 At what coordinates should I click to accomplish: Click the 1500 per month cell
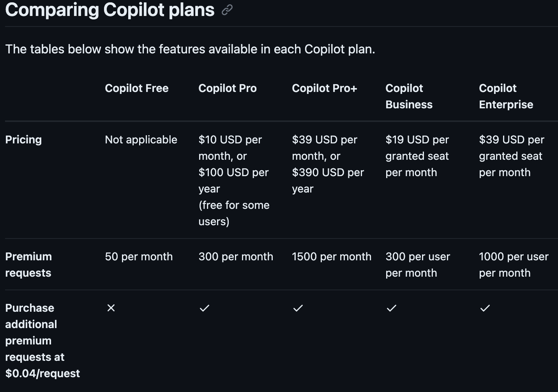(x=332, y=256)
